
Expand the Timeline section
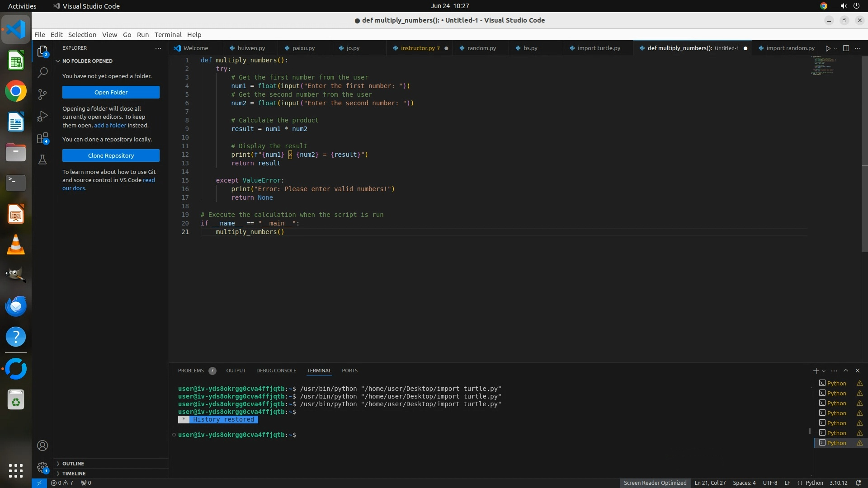(74, 474)
